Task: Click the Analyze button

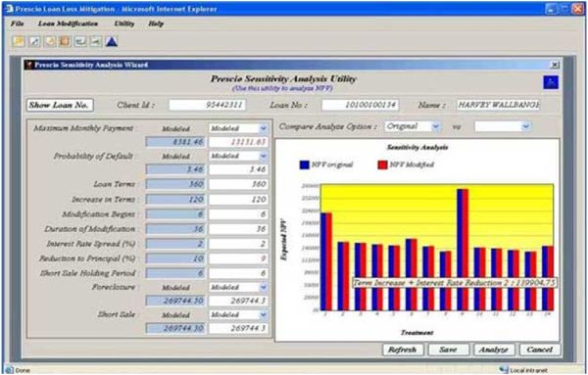Action: click(493, 350)
